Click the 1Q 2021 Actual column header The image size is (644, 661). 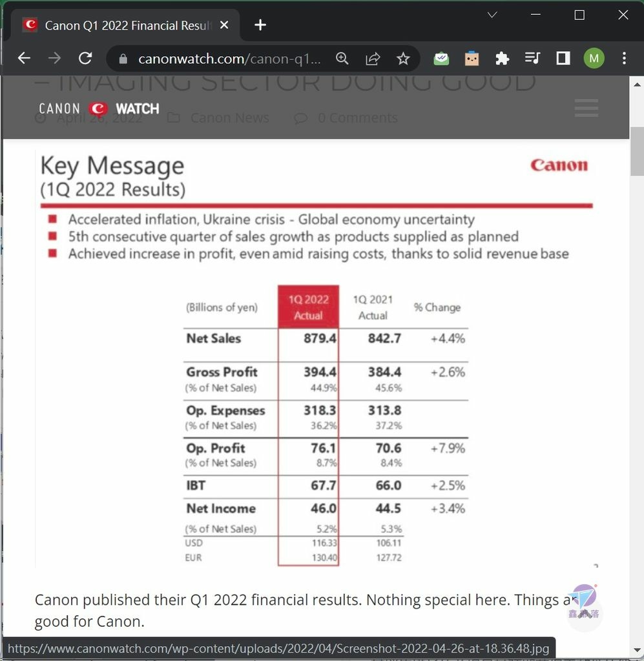(x=373, y=307)
